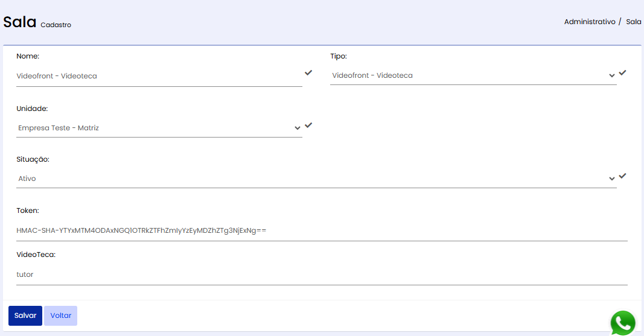Screen dimensions: 644x336
Task: Click the checkmark beside Unidade dropdown
Action: 308,125
